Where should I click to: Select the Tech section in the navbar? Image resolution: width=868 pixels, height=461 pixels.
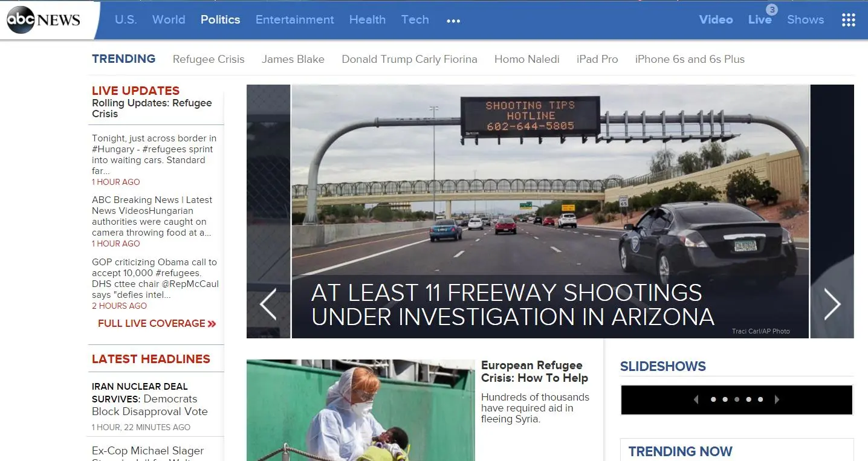tap(415, 19)
